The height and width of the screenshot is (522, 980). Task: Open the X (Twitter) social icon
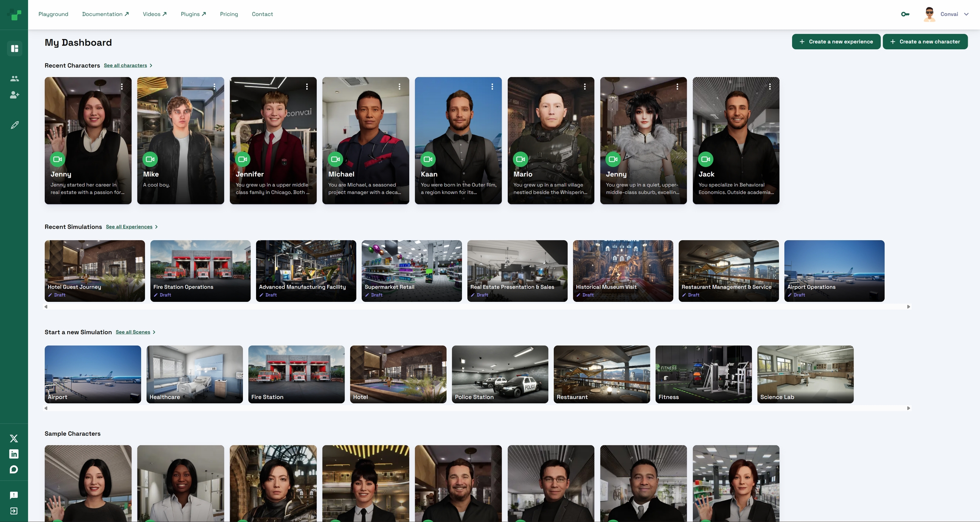[14, 438]
